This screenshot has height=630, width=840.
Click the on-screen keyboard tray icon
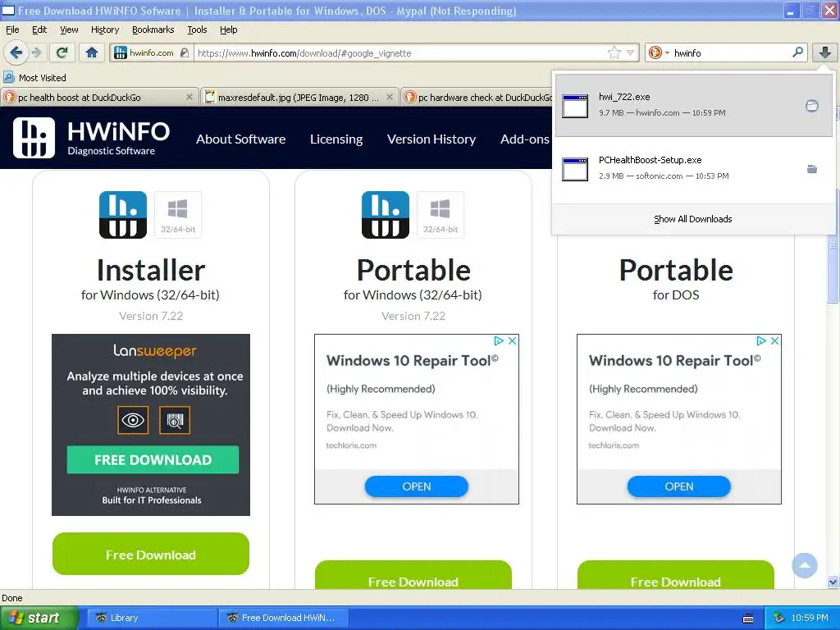click(748, 619)
